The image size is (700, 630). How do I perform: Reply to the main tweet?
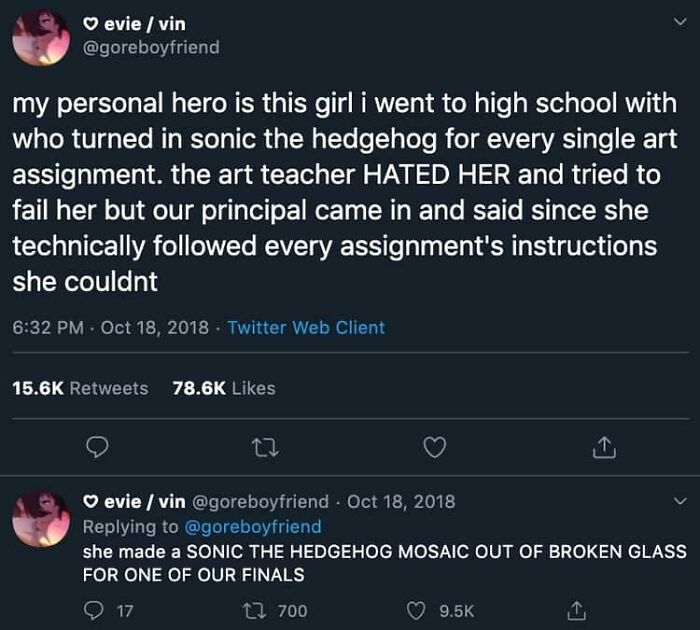(97, 448)
